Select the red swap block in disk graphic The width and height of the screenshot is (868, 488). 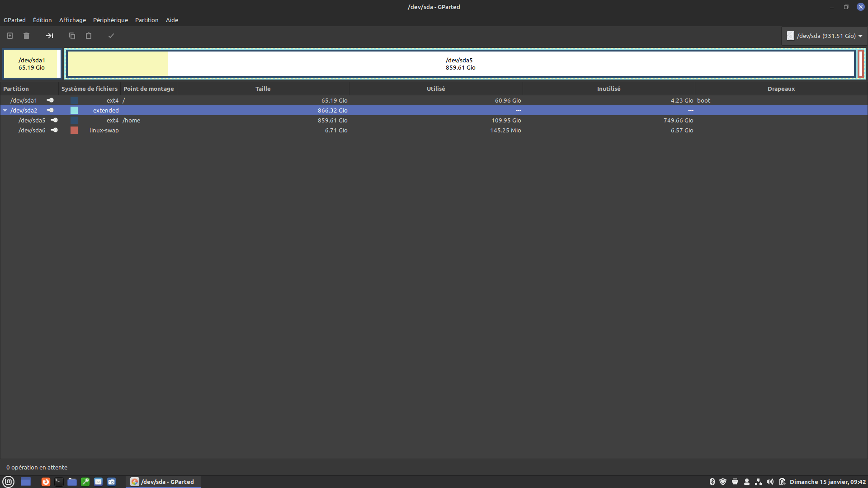[x=861, y=64]
